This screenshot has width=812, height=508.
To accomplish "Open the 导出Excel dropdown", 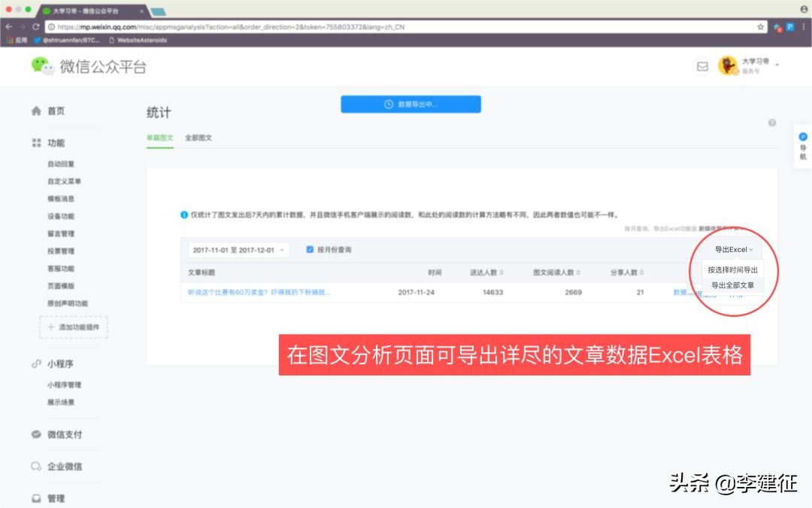I will (733, 249).
